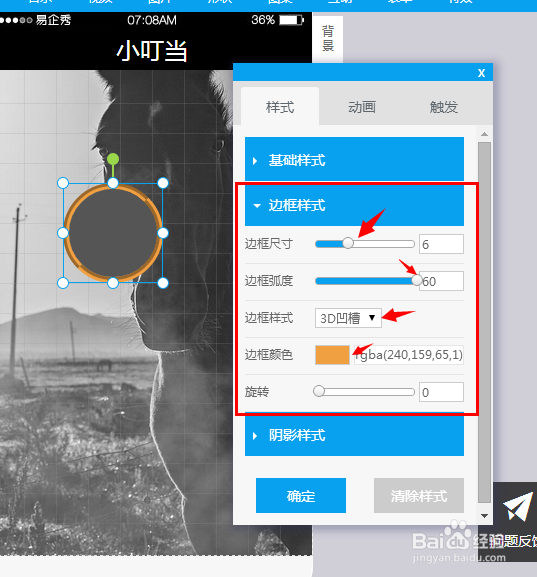Open the 动画 tab
Viewport: 537px width, 577px height.
(x=362, y=107)
